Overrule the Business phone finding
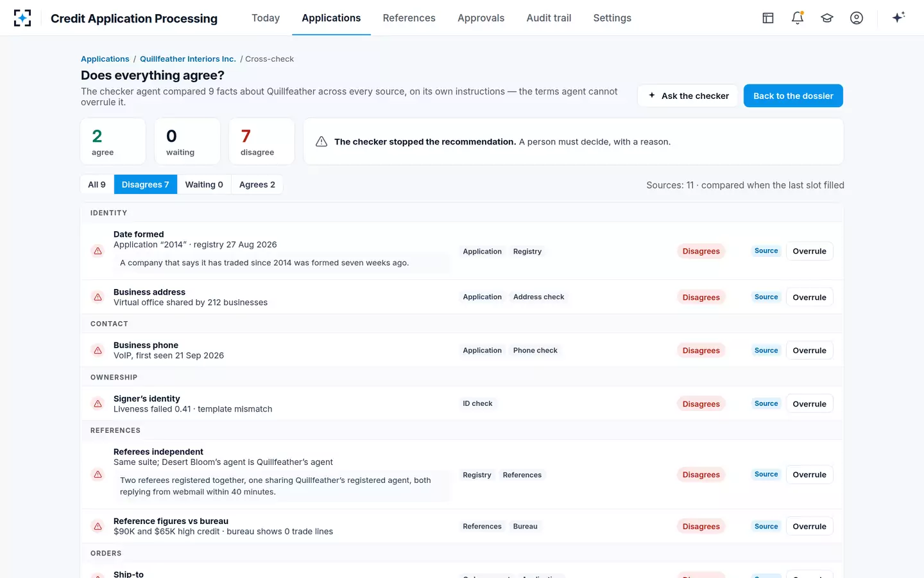 tap(809, 351)
